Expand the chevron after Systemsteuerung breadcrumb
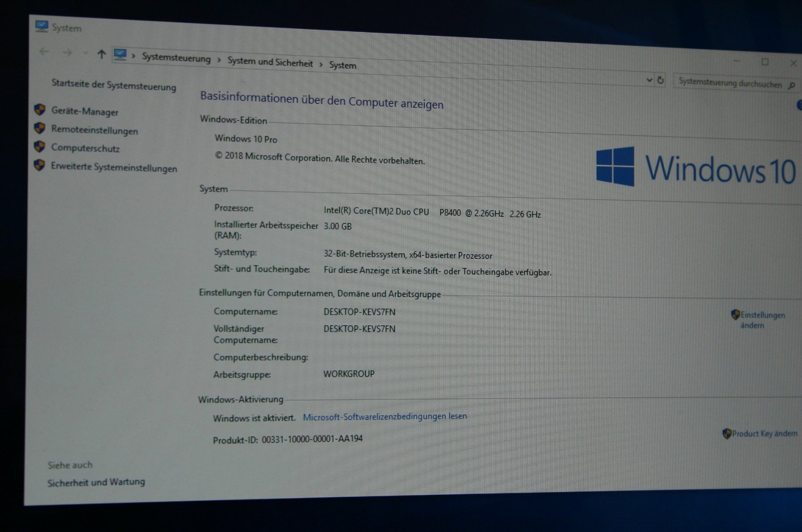This screenshot has height=532, width=802. (219, 60)
